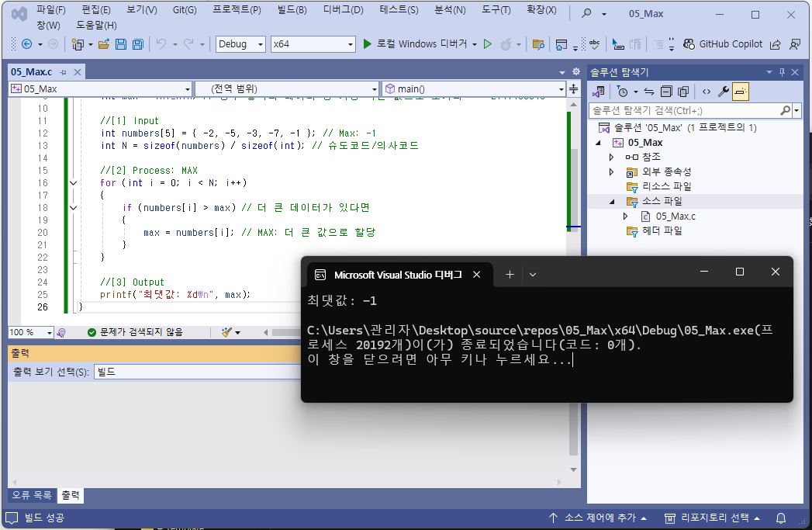Click the Open File folder icon
This screenshot has width=812, height=530.
pos(104,44)
